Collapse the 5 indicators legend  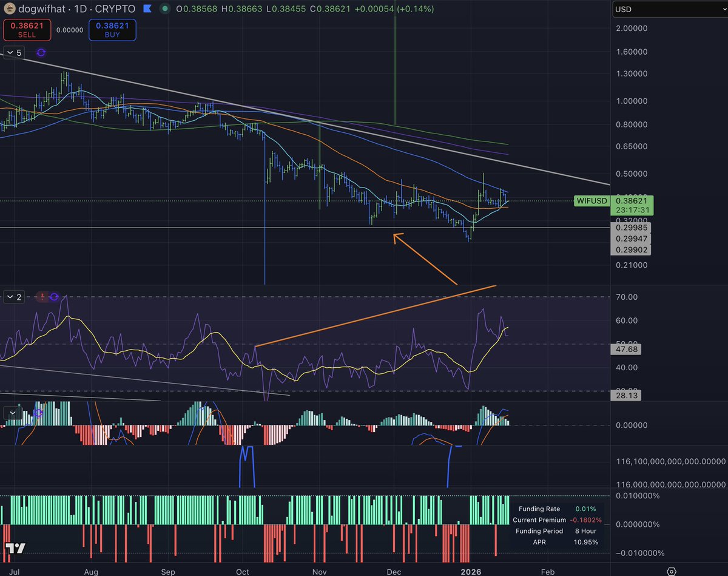(x=15, y=53)
